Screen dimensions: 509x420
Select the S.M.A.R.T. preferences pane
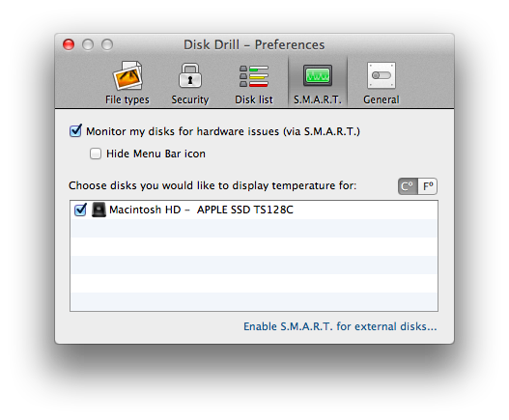pyautogui.click(x=318, y=83)
